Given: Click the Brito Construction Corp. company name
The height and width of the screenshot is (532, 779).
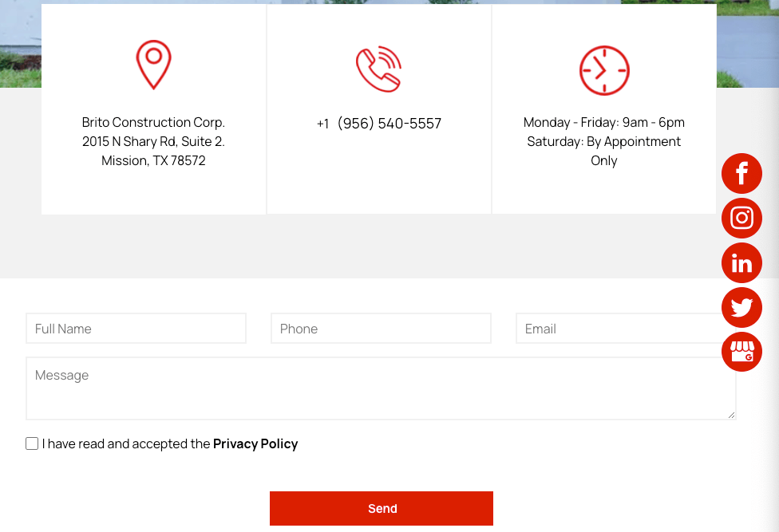Looking at the screenshot, I should 153,122.
